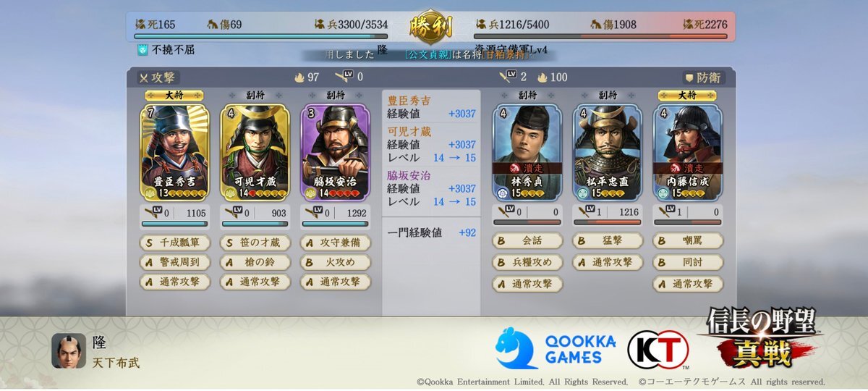The height and width of the screenshot is (391, 868).
Task: Tap the 防衛 shield icon
Action: pyautogui.click(x=689, y=77)
